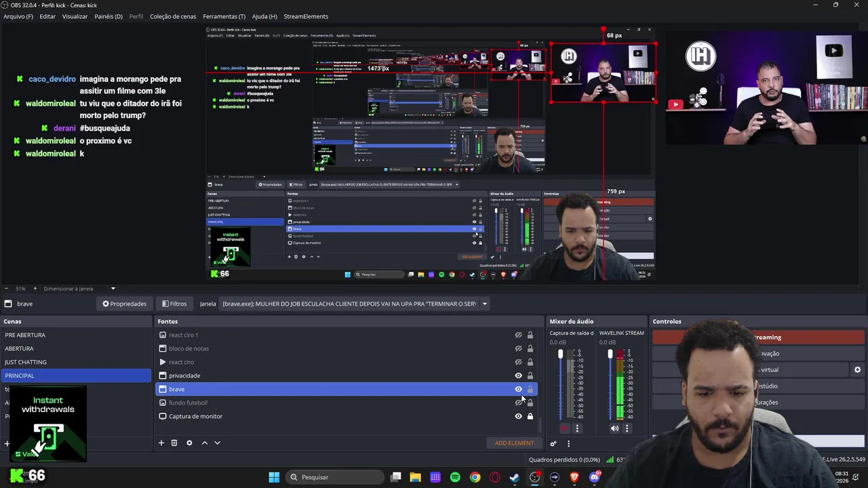Move source up with the up arrow
The height and width of the screenshot is (488, 868).
(204, 443)
